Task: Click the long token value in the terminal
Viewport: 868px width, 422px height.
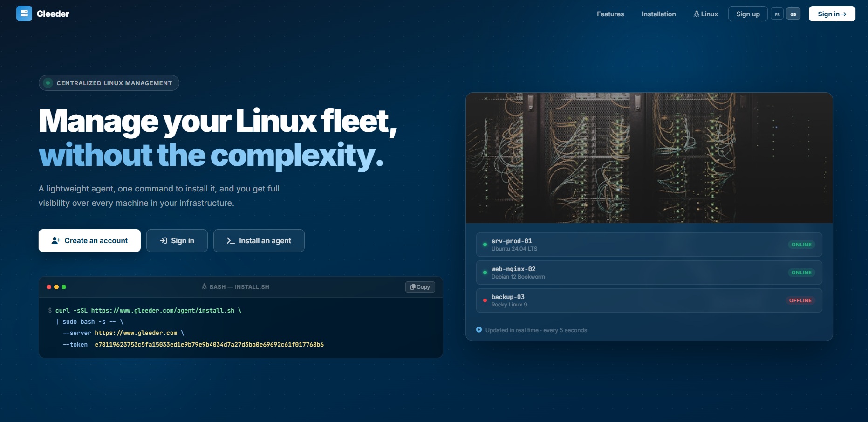Action: [209, 345]
